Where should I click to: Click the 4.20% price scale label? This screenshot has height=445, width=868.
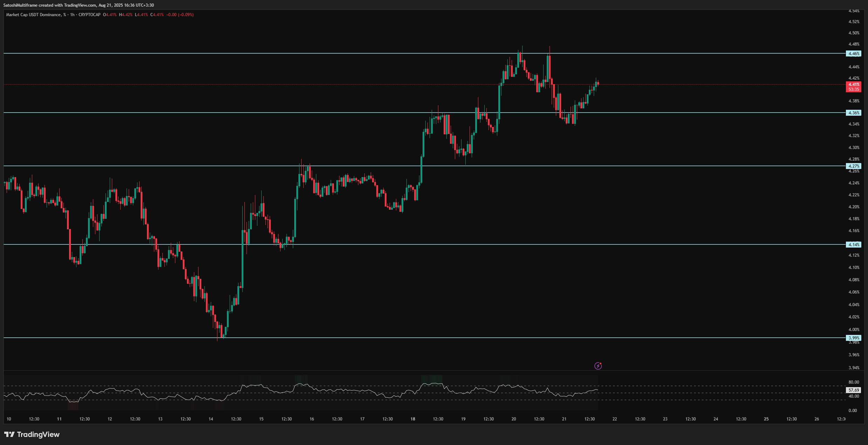pyautogui.click(x=854, y=207)
